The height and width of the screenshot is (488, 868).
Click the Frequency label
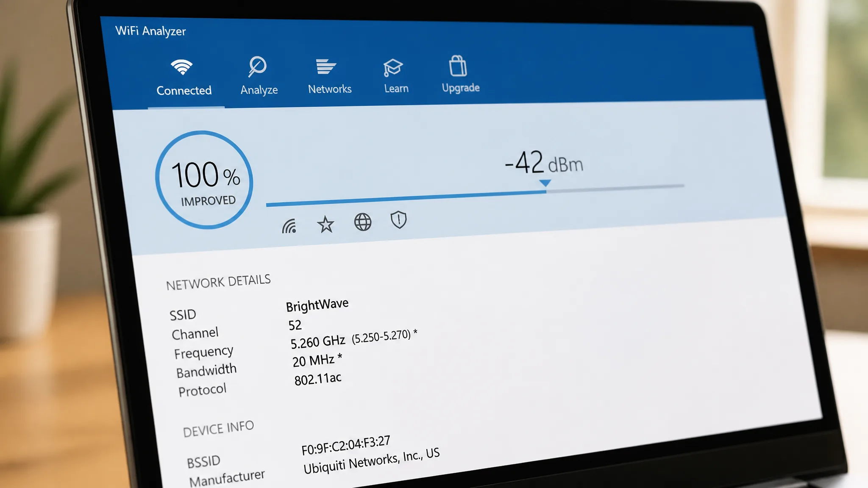[x=203, y=352]
